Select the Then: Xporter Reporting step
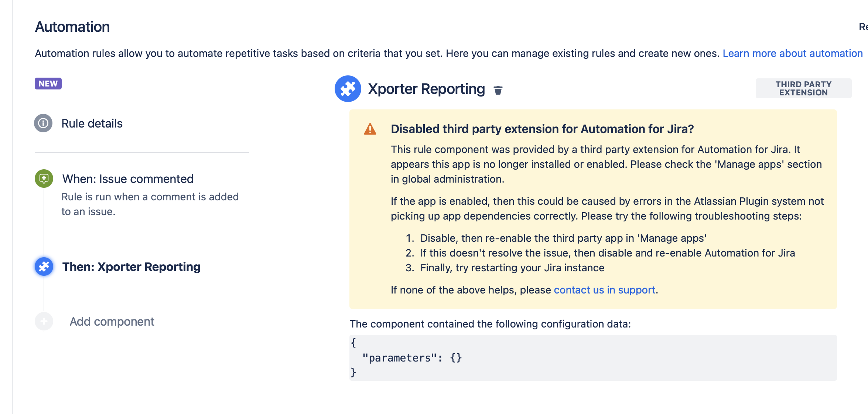 131,267
